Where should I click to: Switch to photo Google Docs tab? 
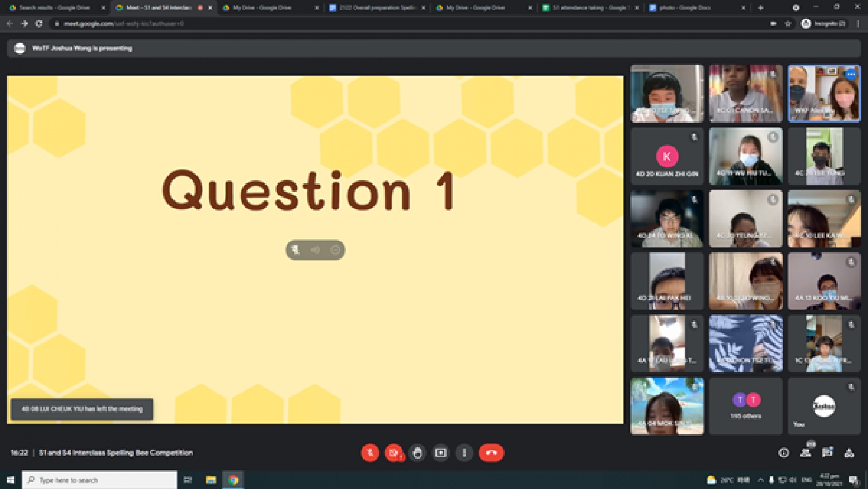pos(684,8)
